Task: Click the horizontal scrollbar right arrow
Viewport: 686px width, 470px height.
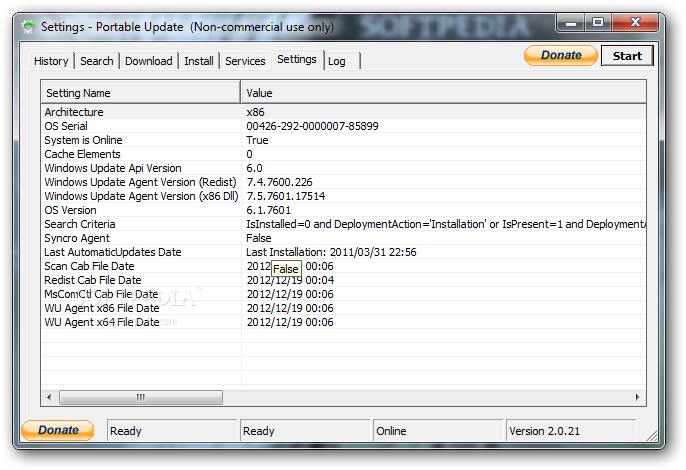Action: tap(637, 397)
